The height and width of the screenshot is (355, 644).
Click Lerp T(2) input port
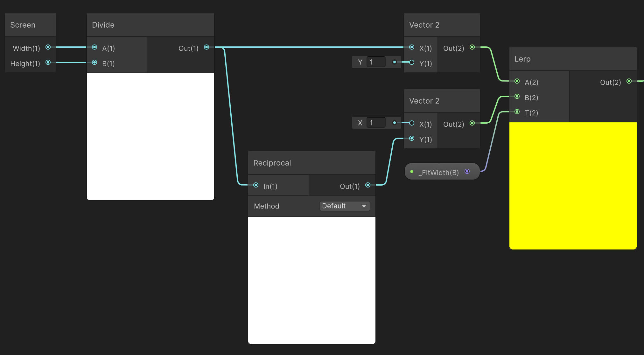coord(517,112)
